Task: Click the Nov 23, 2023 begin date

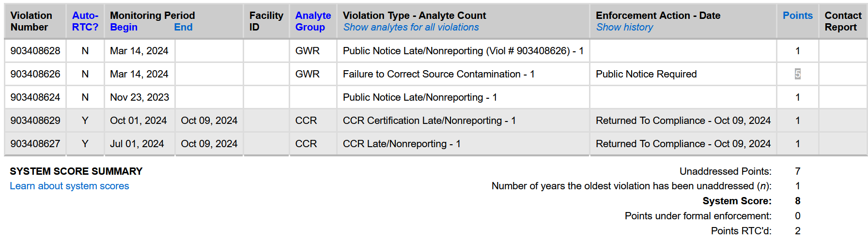Action: pyautogui.click(x=139, y=97)
